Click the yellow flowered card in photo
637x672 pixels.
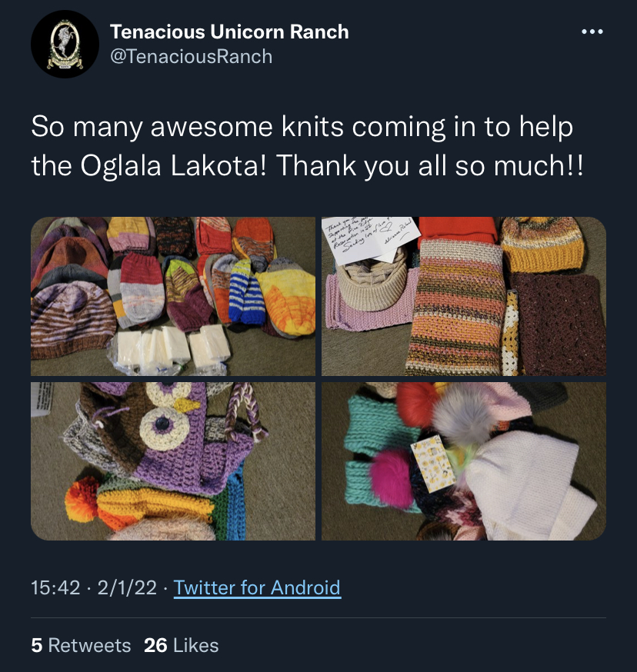pyautogui.click(x=433, y=464)
